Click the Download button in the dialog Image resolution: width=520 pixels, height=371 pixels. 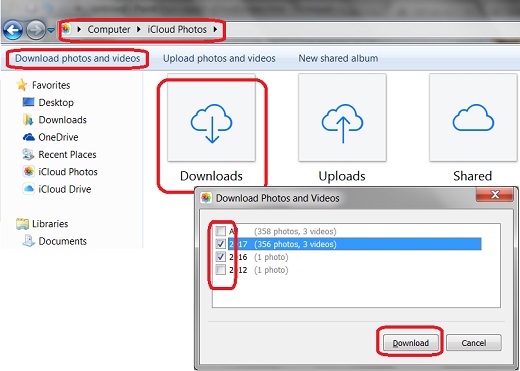(411, 343)
